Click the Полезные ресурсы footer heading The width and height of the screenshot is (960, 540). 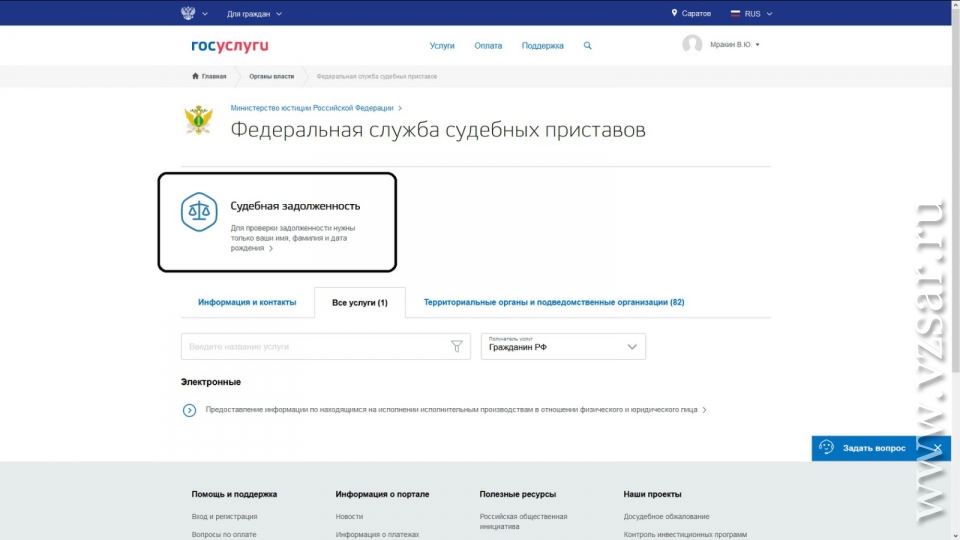(x=517, y=494)
